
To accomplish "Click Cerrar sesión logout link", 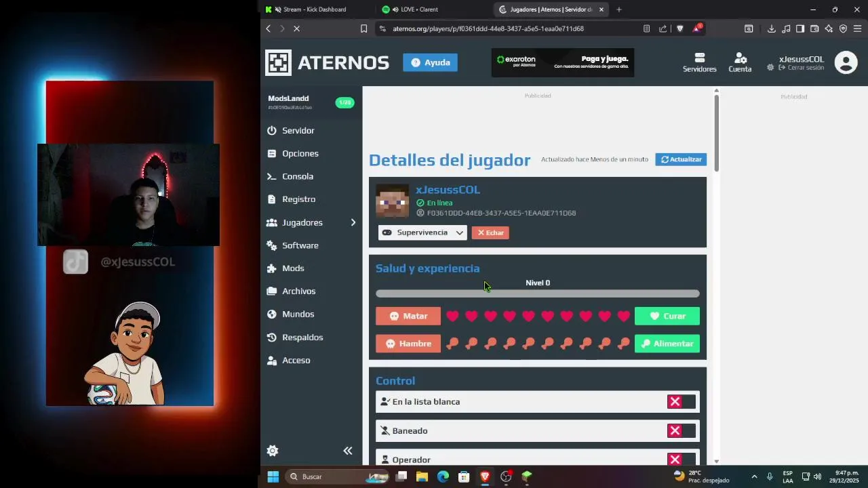I will pyautogui.click(x=802, y=68).
